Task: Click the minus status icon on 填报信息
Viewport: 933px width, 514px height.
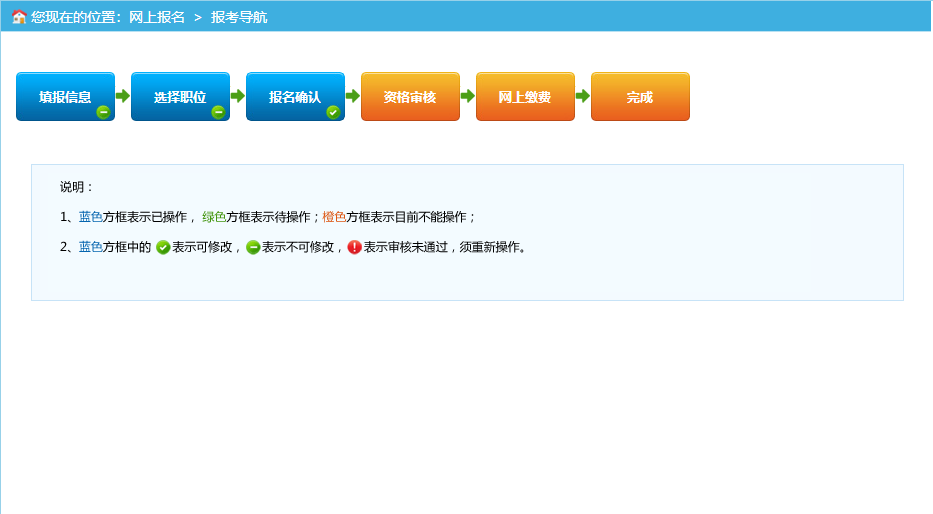Action: pyautogui.click(x=103, y=112)
